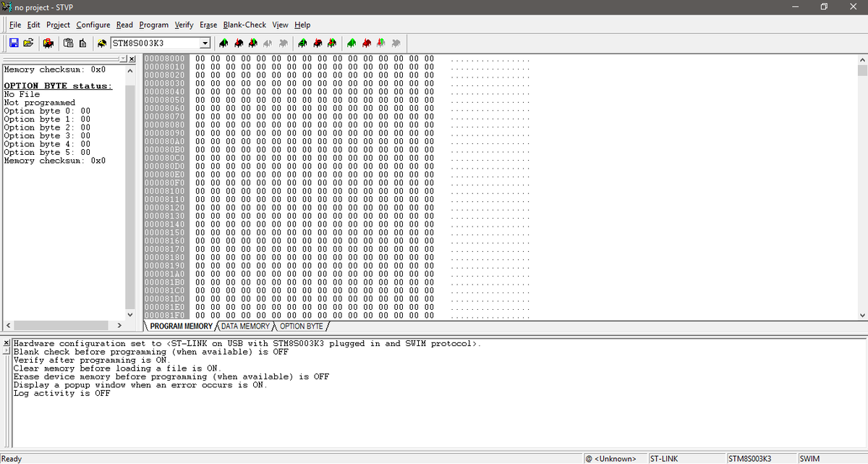
Task: Select address row 00008100 in hex view
Action: coord(165,190)
